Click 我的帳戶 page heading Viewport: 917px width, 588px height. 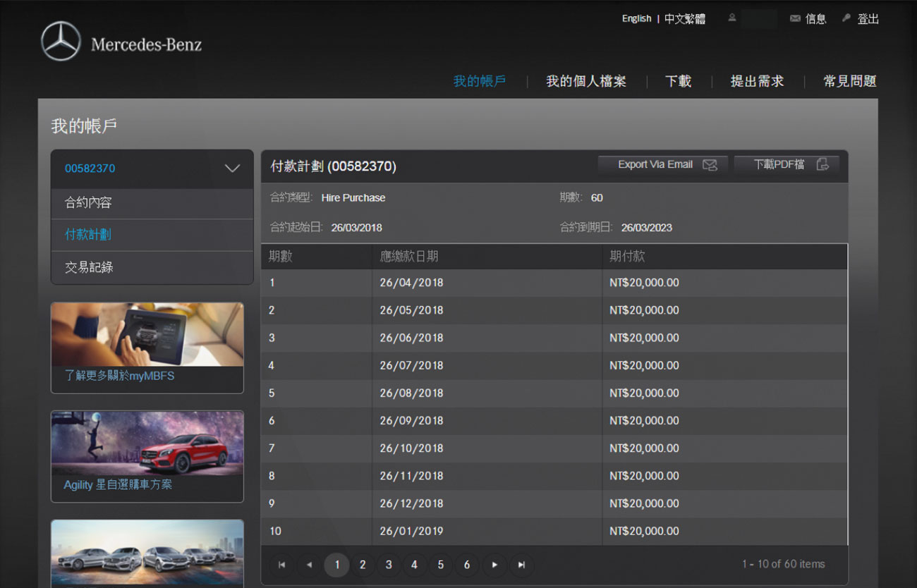84,126
